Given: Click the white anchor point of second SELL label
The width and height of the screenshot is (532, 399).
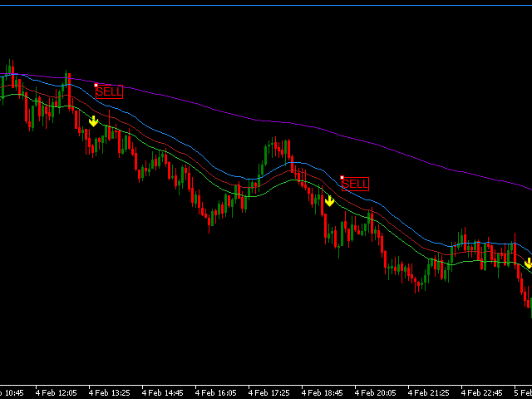Looking at the screenshot, I should coord(342,176).
